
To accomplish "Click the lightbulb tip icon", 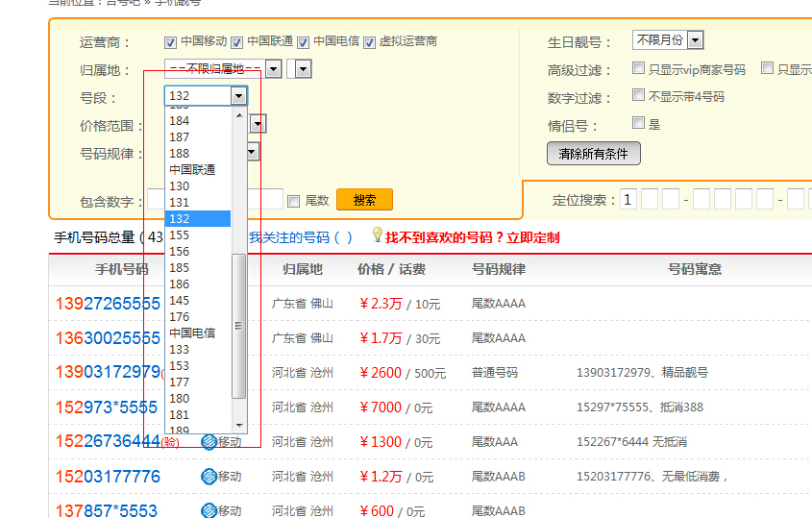I will point(378,234).
